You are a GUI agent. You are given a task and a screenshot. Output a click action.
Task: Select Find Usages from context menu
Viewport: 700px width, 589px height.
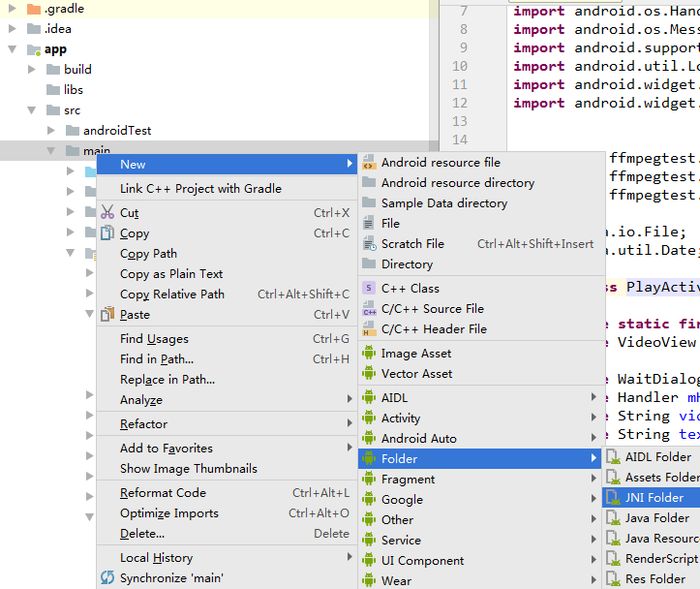click(x=154, y=339)
